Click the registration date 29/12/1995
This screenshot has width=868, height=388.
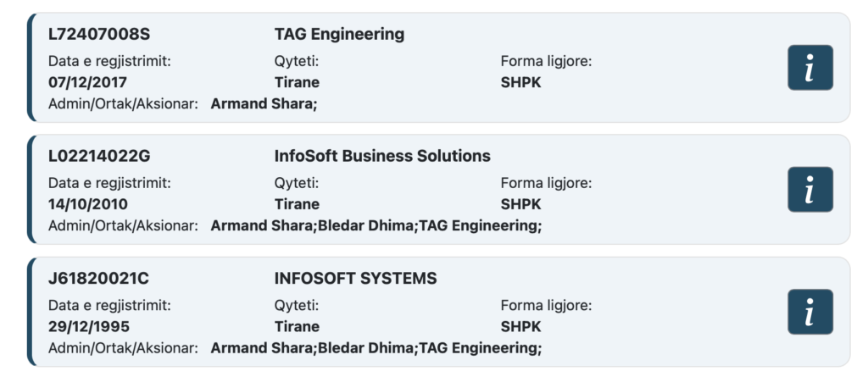pos(87,327)
